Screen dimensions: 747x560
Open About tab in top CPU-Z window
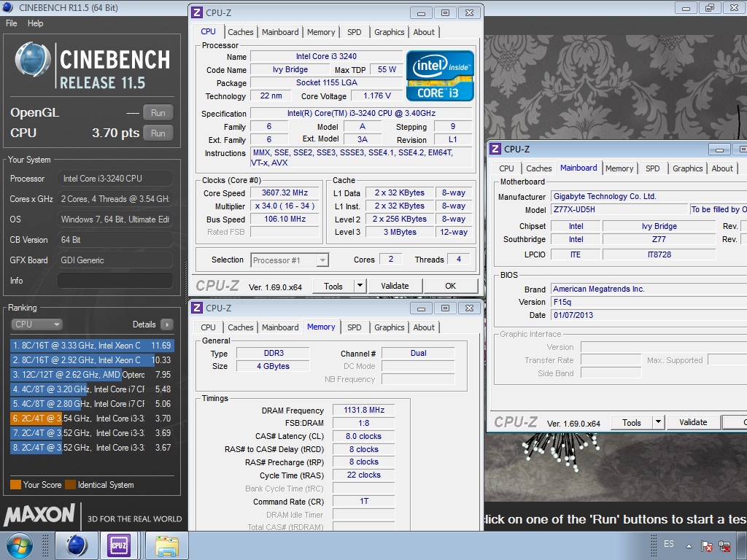(424, 32)
